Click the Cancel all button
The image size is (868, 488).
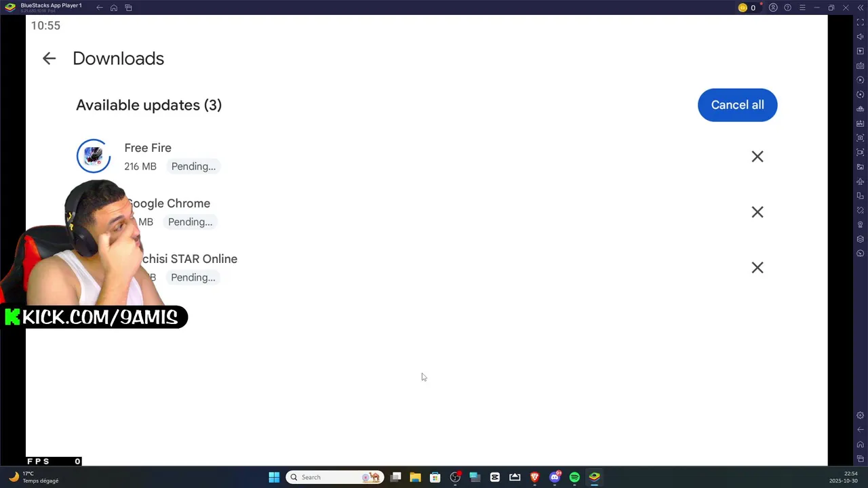coord(737,105)
